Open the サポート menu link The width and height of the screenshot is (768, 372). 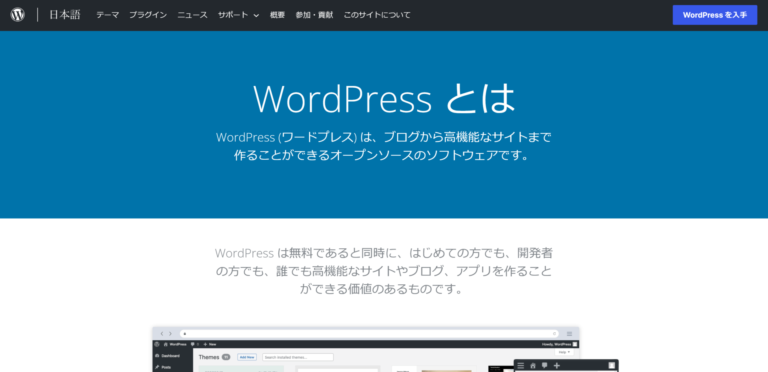(233, 15)
